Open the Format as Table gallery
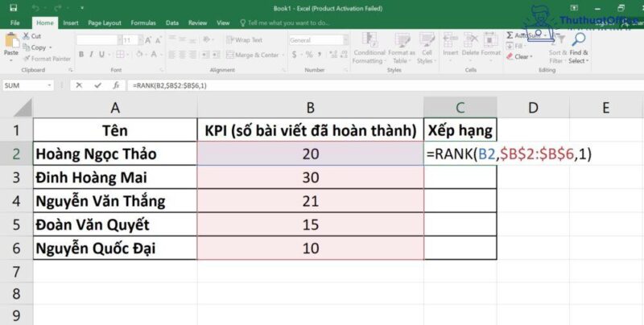The image size is (644, 325). [x=401, y=48]
